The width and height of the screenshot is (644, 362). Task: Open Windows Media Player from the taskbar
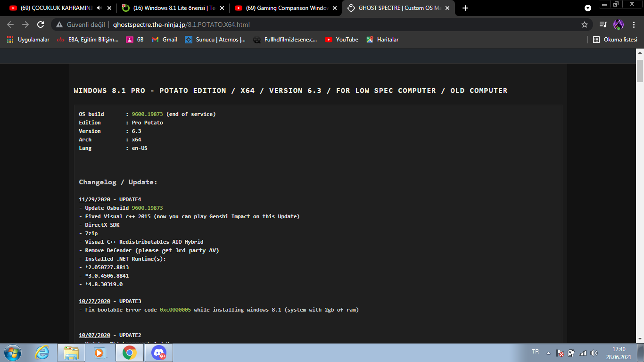pos(99,353)
